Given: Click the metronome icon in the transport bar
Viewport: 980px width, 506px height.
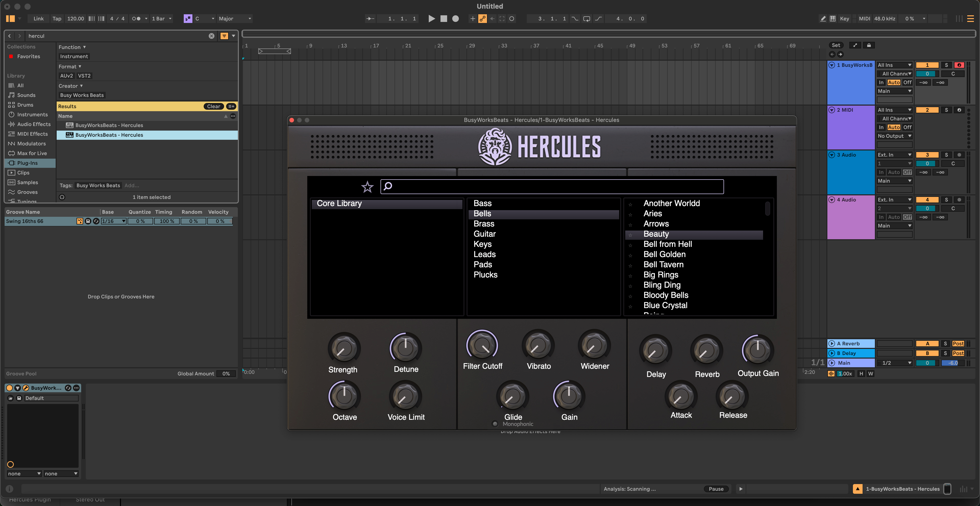Looking at the screenshot, I should pos(136,19).
